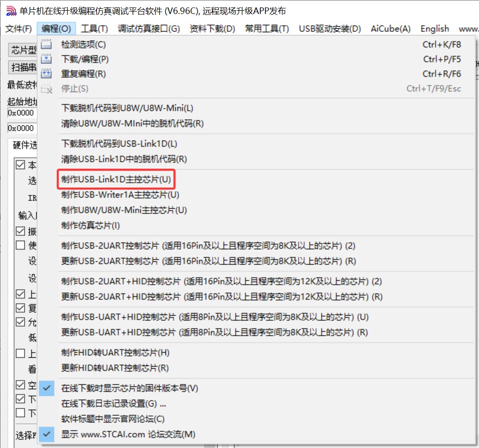Screen dimensions: 479x448
Task: Click the 检测选项 icon in the menu
Action: coord(47,45)
